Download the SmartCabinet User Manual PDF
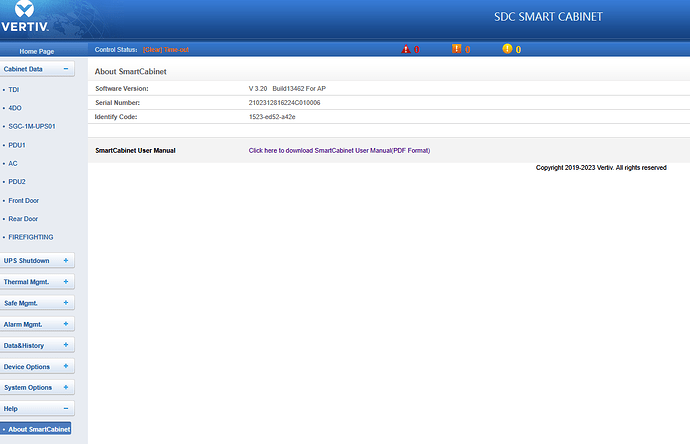 (x=339, y=150)
